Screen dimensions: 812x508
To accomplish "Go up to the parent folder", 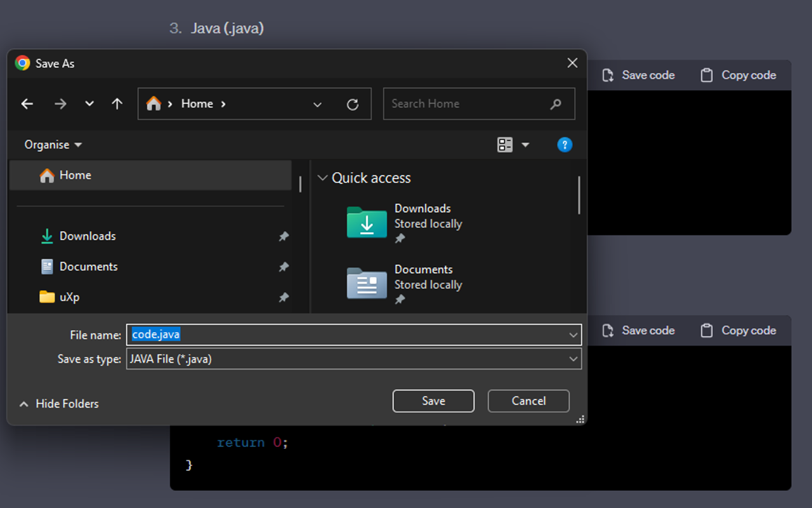I will tap(117, 104).
